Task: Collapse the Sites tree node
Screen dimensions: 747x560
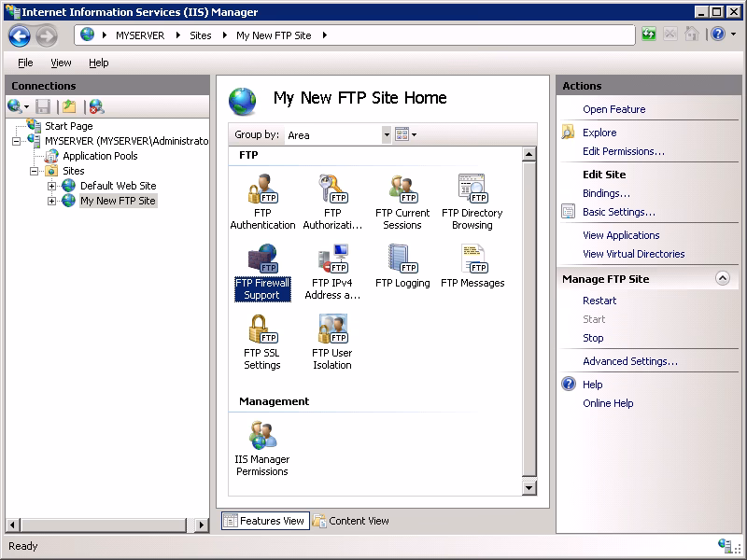Action: pos(34,172)
